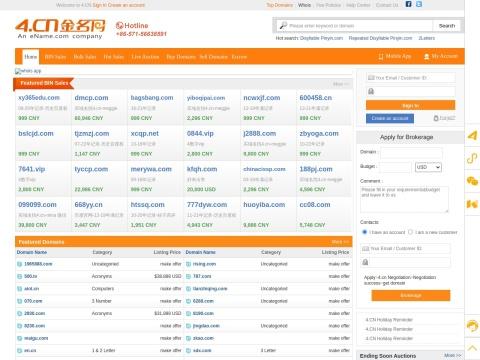Click the orange Sign In button
This screenshot has height=360, width=480.
click(410, 105)
